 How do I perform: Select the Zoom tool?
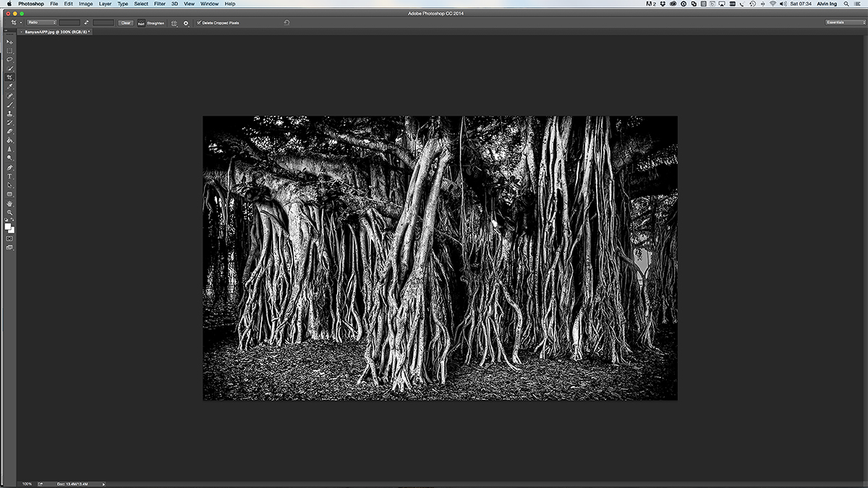9,212
